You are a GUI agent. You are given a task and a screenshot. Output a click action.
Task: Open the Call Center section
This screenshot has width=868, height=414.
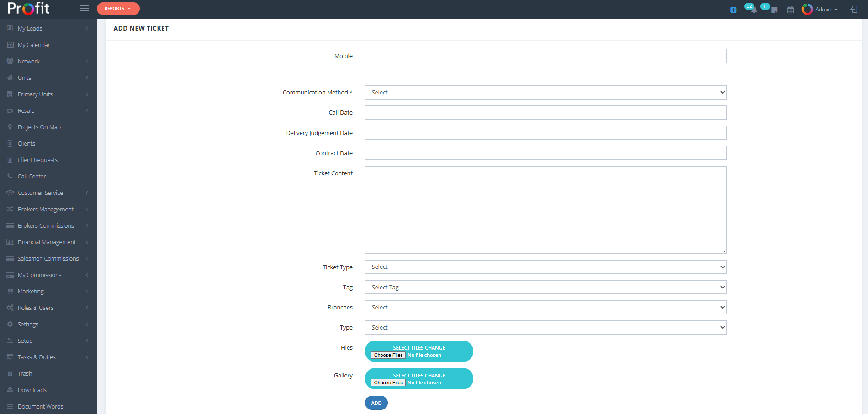click(32, 176)
